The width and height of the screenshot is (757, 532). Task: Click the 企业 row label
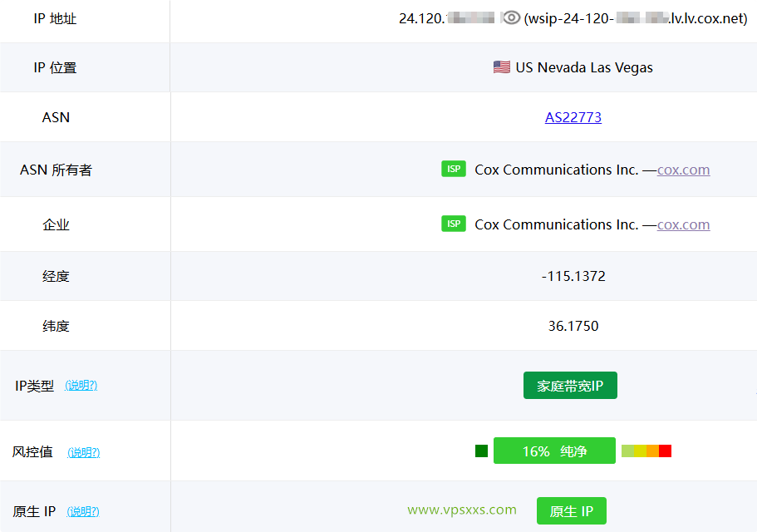pyautogui.click(x=56, y=224)
